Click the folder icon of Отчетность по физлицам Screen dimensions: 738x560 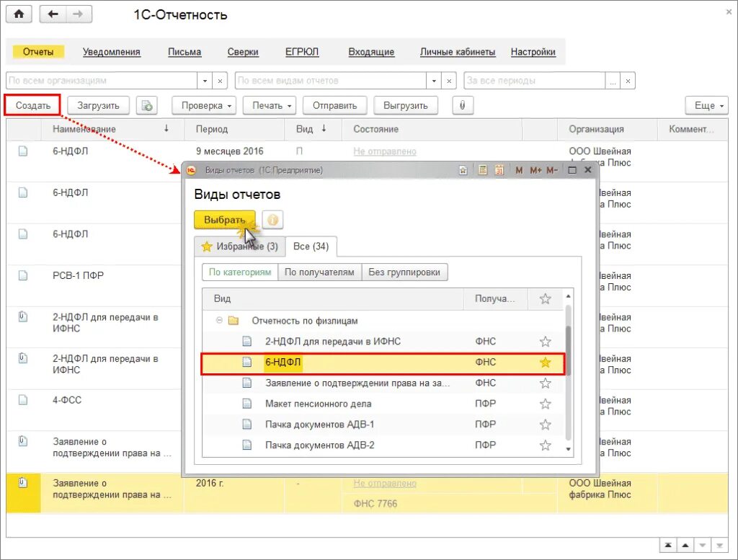pos(234,321)
